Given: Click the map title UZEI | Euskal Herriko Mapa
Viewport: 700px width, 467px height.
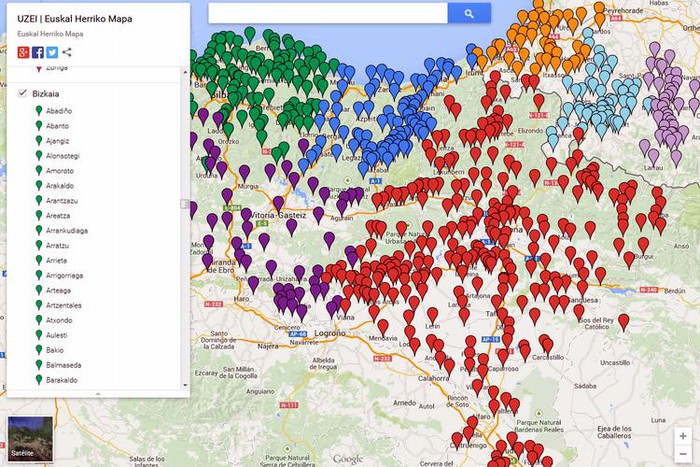Looking at the screenshot, I should tap(75, 19).
